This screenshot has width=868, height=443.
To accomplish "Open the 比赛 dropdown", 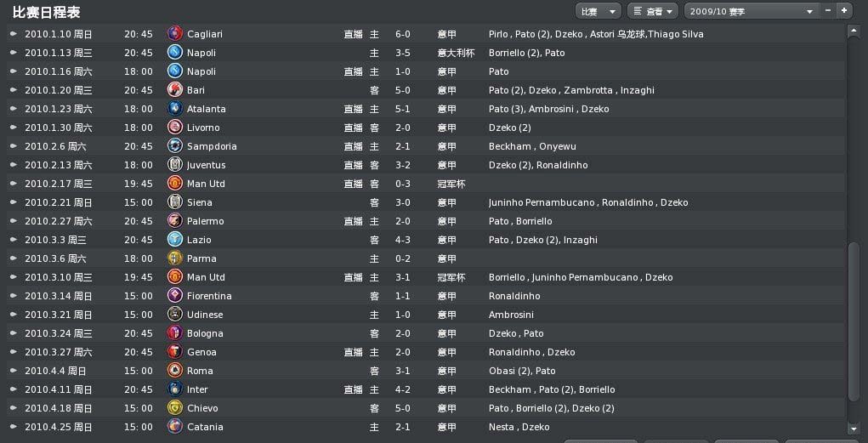I will coord(598,11).
